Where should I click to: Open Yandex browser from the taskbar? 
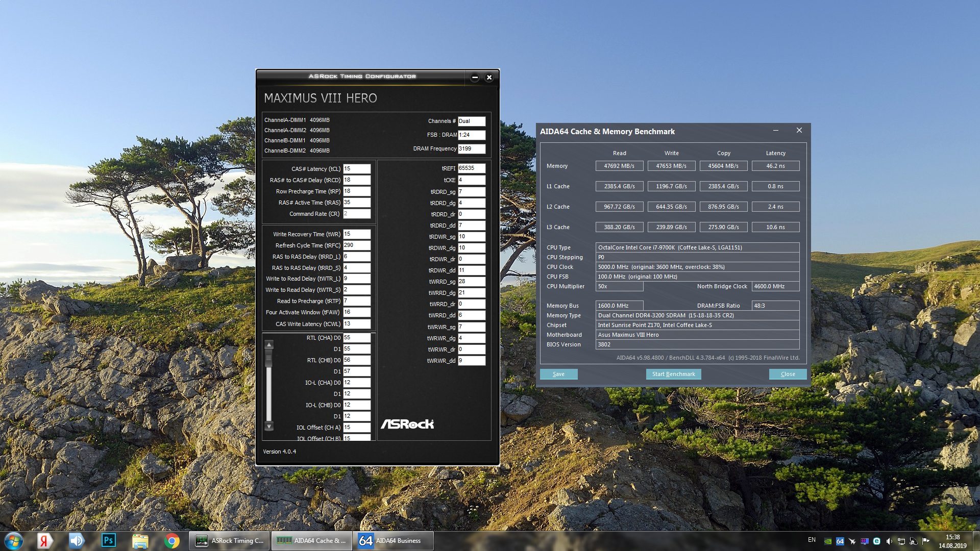pos(45,541)
